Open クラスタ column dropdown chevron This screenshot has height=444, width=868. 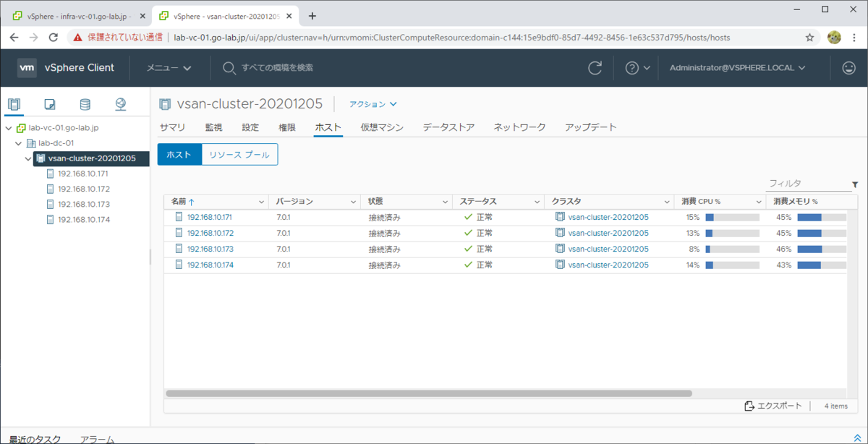point(668,202)
